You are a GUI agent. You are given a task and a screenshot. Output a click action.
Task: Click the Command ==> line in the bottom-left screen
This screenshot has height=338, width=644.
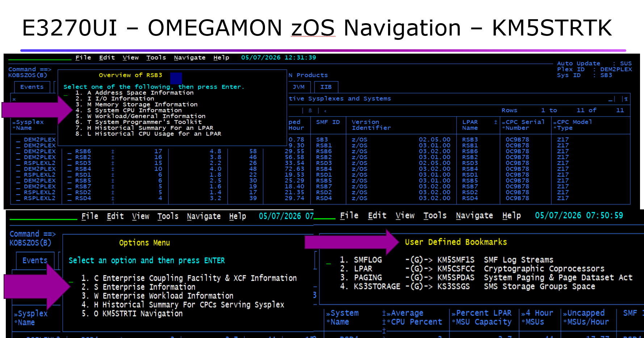(x=33, y=234)
